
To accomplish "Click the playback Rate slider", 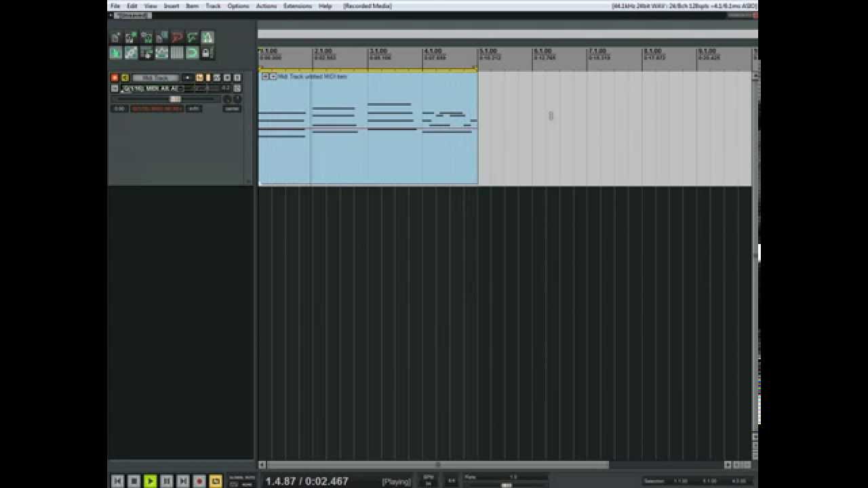I will [x=506, y=485].
